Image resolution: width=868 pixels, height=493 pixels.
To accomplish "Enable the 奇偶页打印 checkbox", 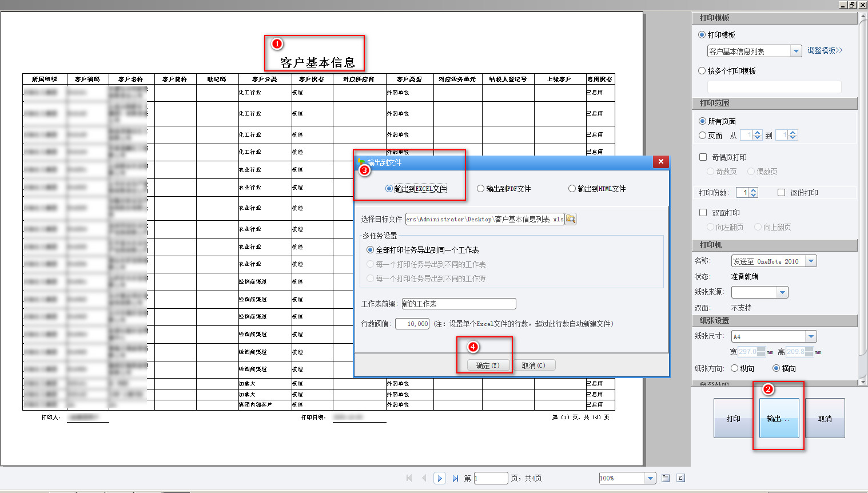I will (x=703, y=157).
